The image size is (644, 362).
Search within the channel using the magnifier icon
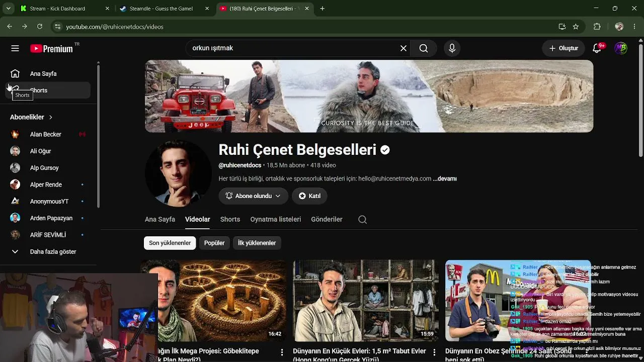tap(362, 219)
